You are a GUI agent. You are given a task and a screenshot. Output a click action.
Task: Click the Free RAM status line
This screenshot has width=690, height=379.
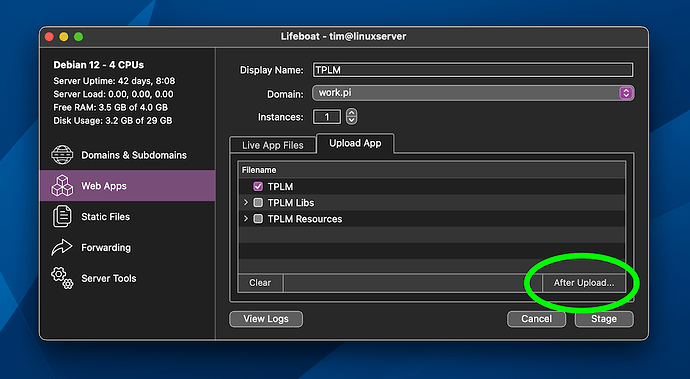click(110, 107)
